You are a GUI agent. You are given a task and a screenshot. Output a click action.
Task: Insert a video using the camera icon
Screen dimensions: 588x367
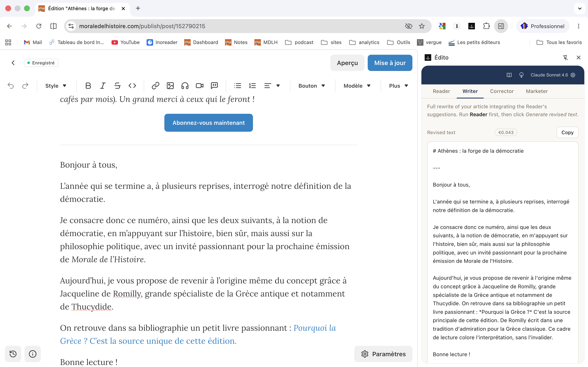coord(199,86)
